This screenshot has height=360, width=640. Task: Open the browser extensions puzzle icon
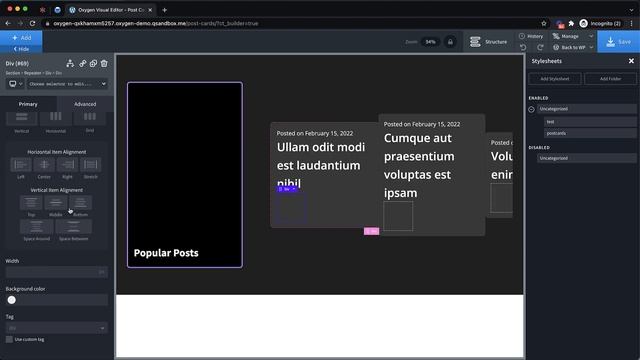[x=571, y=23]
